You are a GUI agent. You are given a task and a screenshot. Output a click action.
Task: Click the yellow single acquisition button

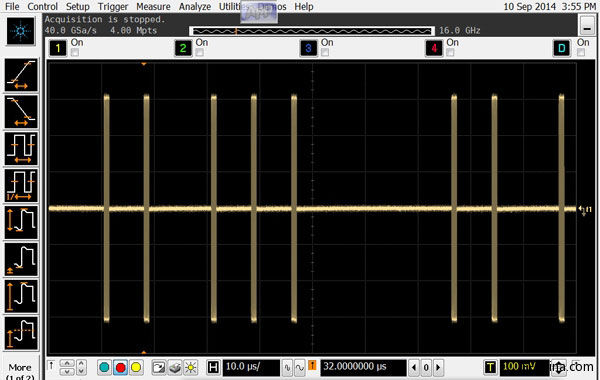click(136, 368)
